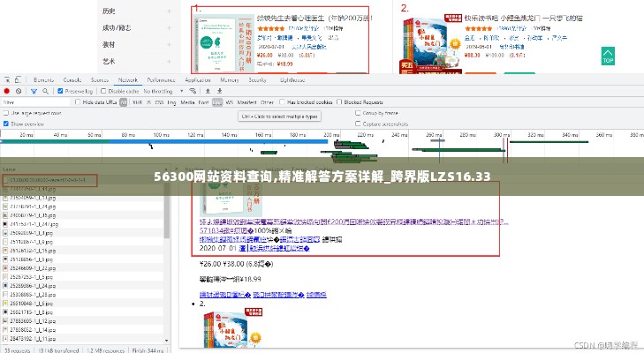Filter requests by Font type
The width and height of the screenshot is (644, 353).
pos(204,102)
